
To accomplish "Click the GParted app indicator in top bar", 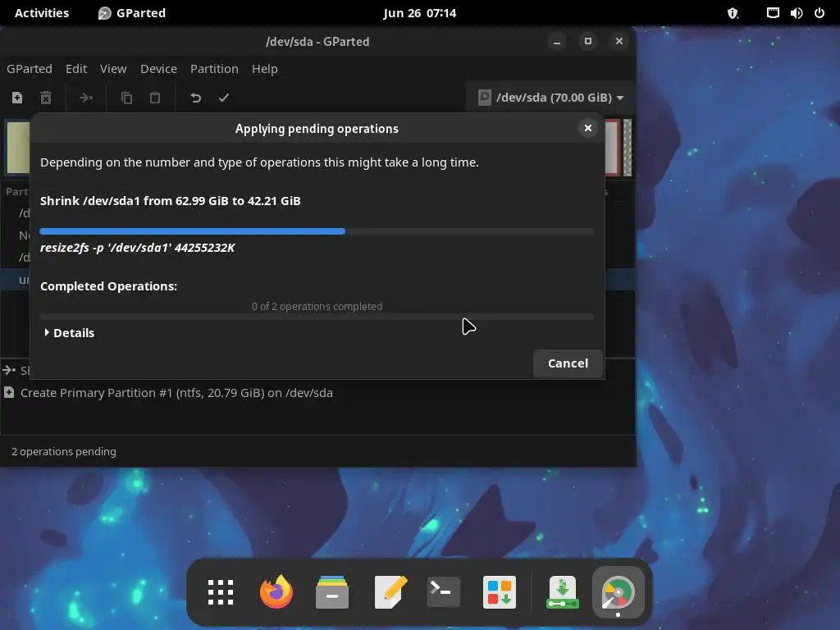I will 132,13.
